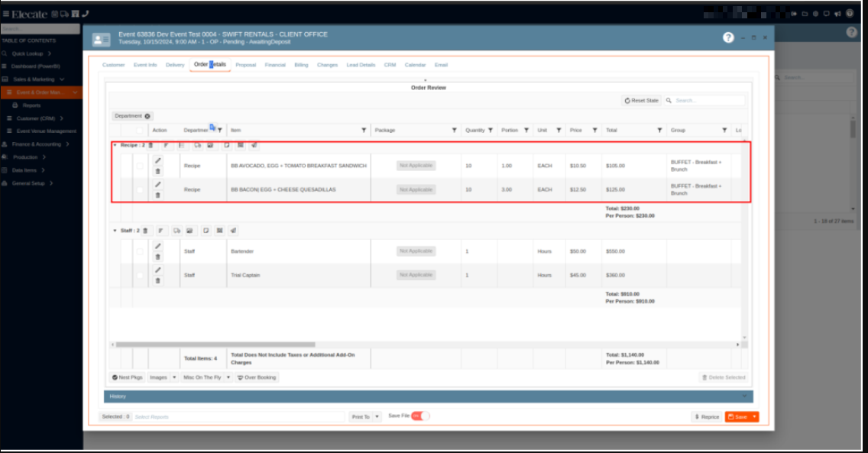Click the help question mark in event header
This screenshot has width=868, height=453.
pos(728,37)
